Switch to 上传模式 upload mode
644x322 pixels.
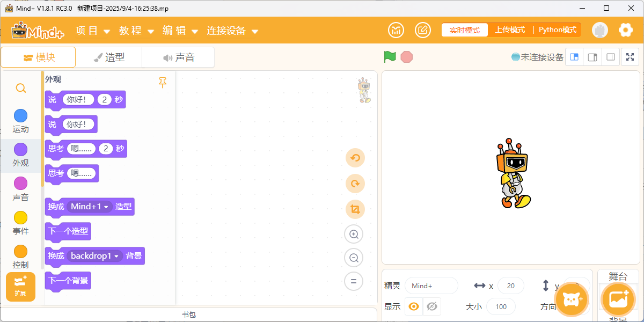(x=510, y=30)
